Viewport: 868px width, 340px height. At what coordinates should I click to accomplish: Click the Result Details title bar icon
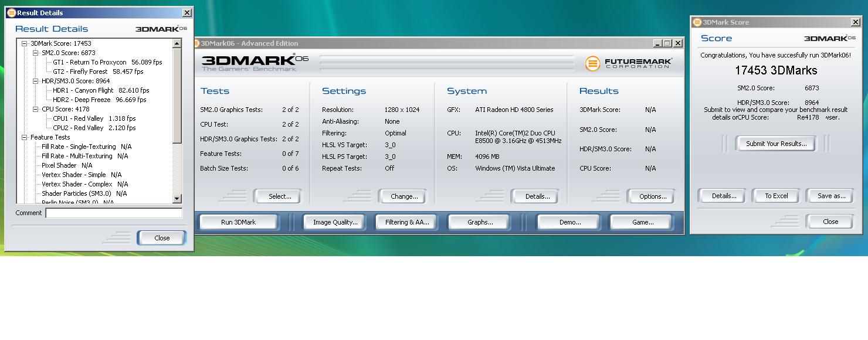click(x=11, y=13)
